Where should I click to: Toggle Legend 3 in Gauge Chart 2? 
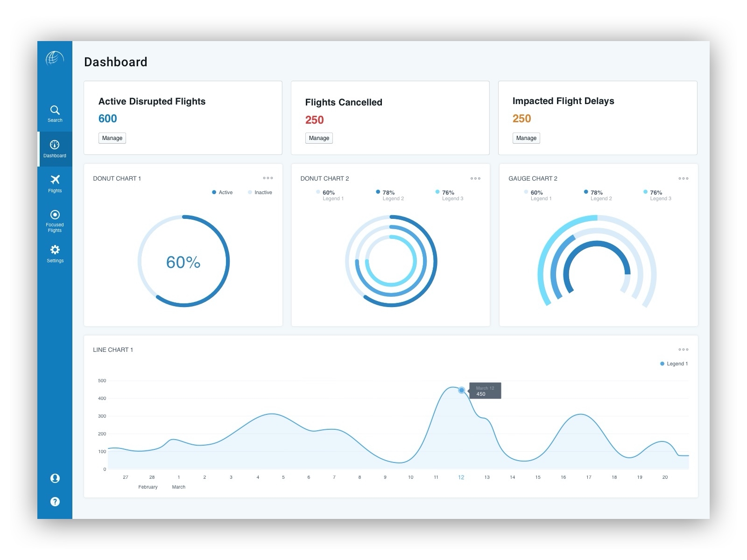coord(657,195)
